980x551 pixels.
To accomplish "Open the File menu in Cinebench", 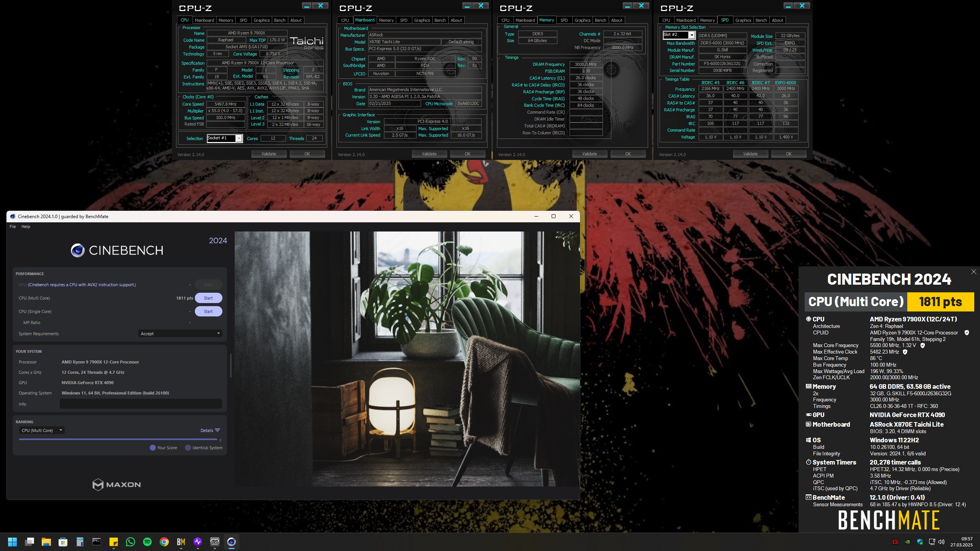I will pos(13,227).
